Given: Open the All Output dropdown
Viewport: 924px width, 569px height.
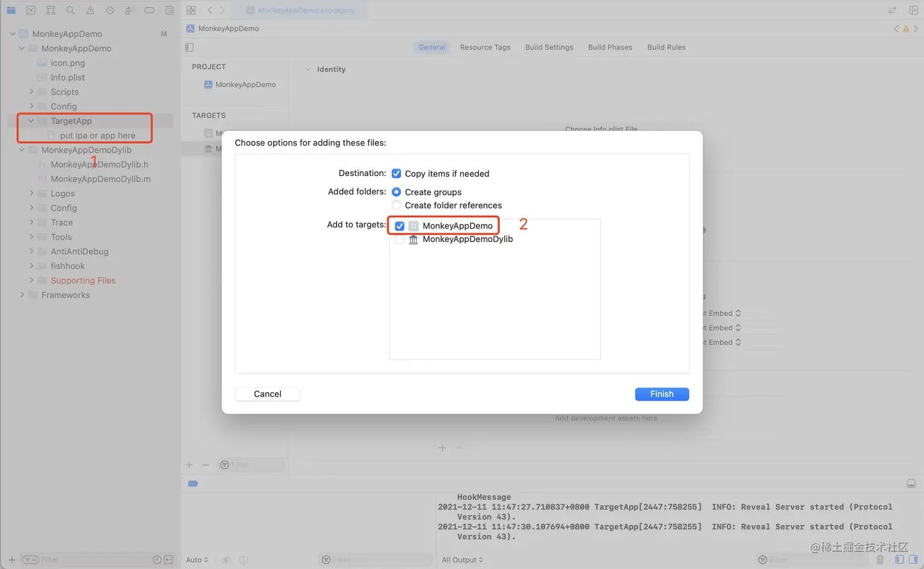Looking at the screenshot, I should coord(461,559).
